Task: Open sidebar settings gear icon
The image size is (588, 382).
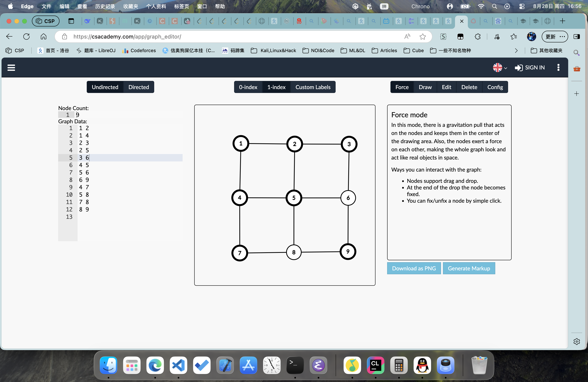Action: click(576, 342)
